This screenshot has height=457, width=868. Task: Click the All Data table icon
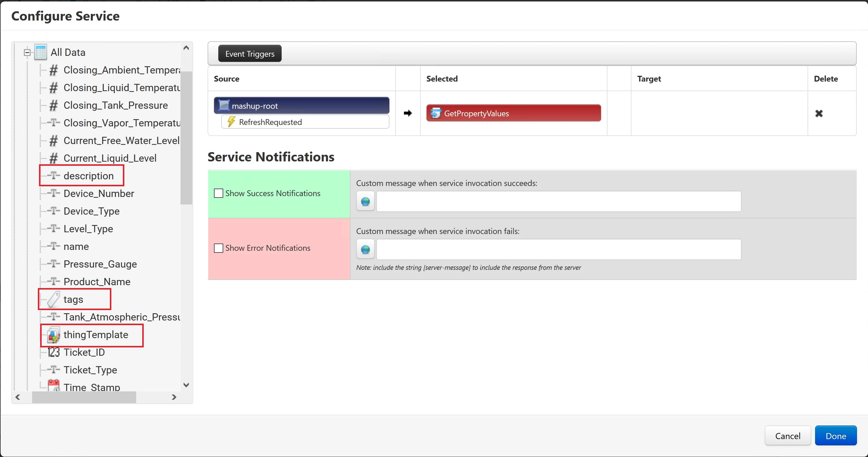(x=41, y=52)
